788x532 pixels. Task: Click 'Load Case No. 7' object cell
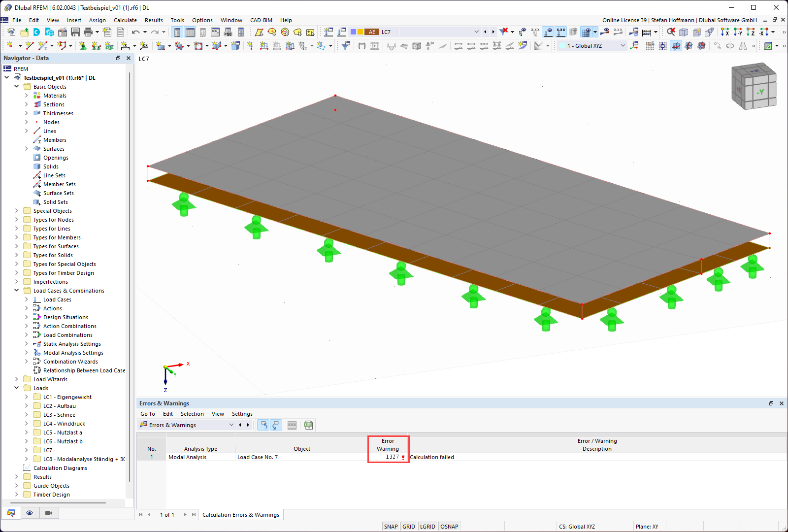coord(301,457)
